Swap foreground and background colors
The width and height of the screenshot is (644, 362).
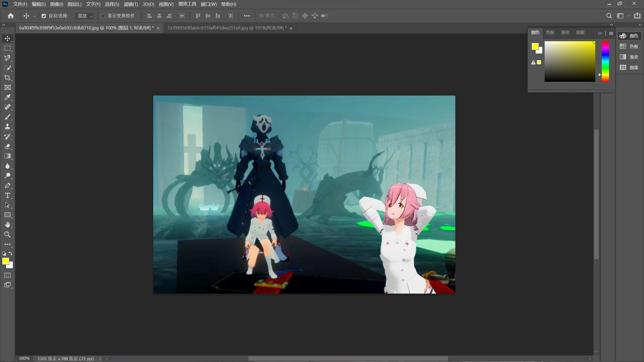pos(11,253)
